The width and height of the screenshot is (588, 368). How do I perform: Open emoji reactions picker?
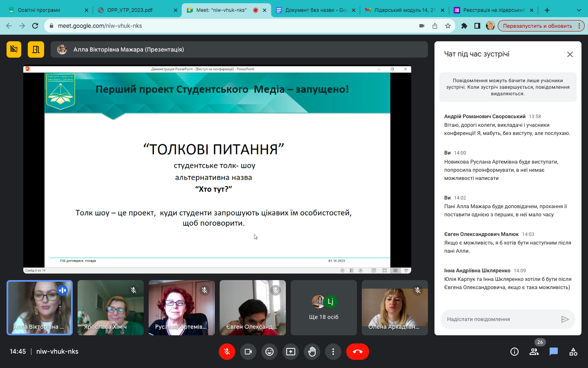click(269, 352)
